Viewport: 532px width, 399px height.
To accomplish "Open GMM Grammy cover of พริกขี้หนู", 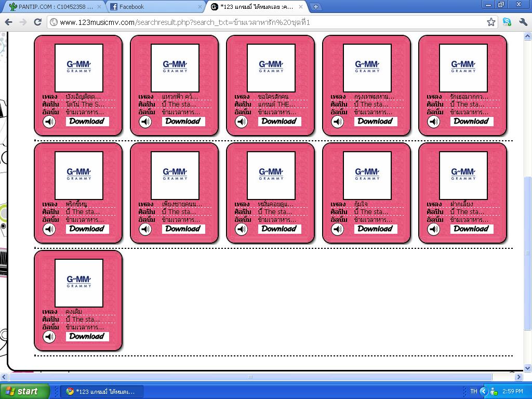I will tap(79, 176).
